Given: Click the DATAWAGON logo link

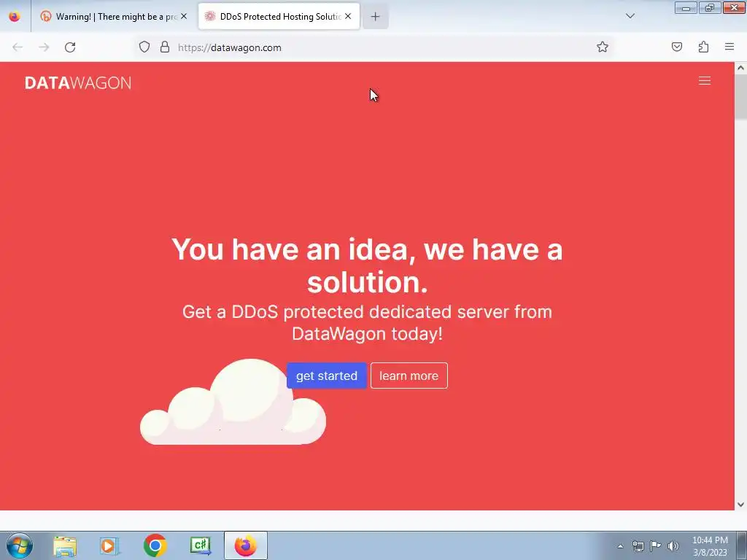Looking at the screenshot, I should click(x=78, y=83).
